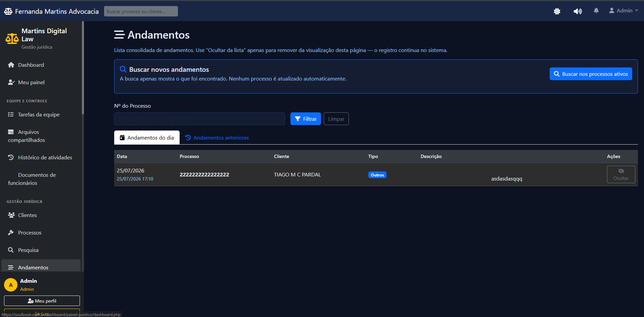Click client name TIAGO M C PARDAL
Screen dimensions: 644x317
click(297, 174)
